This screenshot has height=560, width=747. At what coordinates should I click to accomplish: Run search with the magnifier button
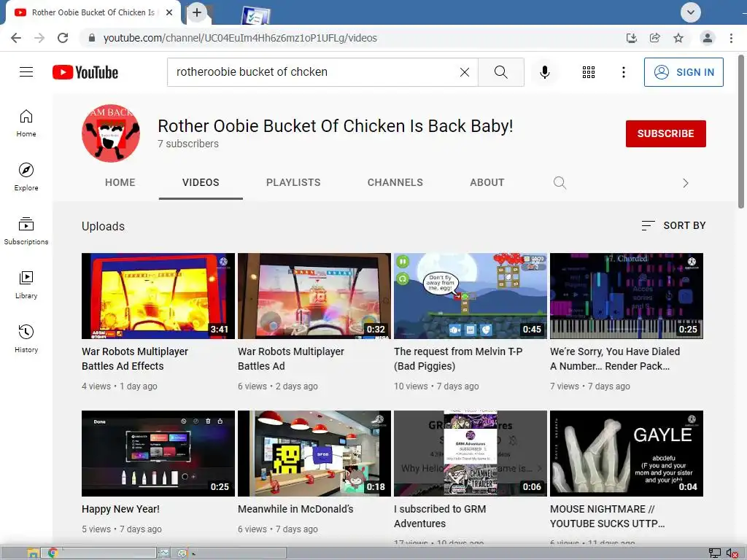click(x=500, y=72)
